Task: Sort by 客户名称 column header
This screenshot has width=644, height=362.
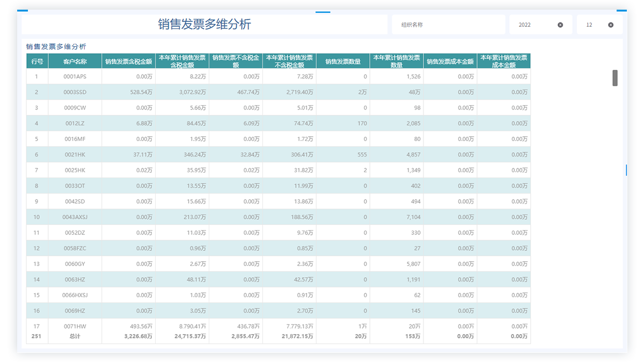Action: 75,61
